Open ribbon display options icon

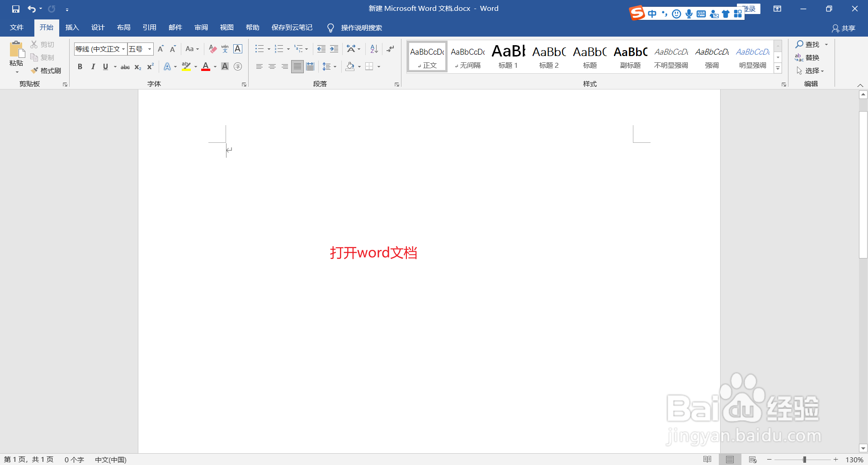(778, 9)
